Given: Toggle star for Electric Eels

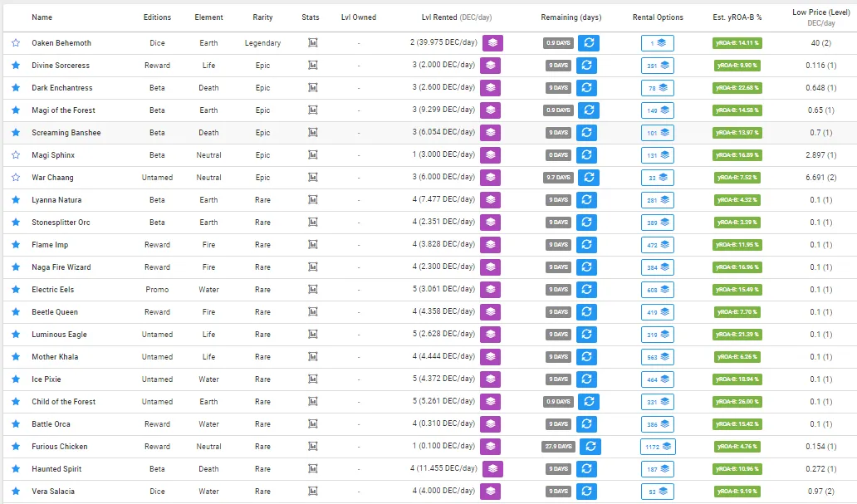Looking at the screenshot, I should (16, 289).
